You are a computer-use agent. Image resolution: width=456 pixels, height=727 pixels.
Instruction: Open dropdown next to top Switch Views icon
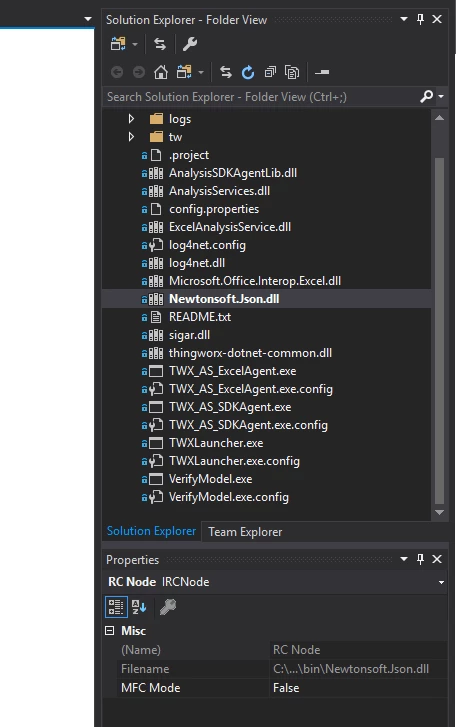(135, 45)
